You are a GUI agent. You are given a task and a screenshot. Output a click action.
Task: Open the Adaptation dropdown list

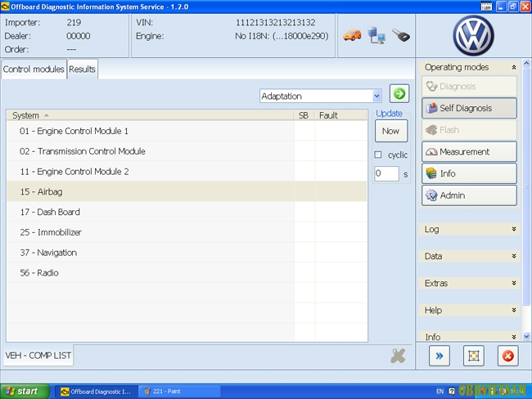click(x=376, y=96)
